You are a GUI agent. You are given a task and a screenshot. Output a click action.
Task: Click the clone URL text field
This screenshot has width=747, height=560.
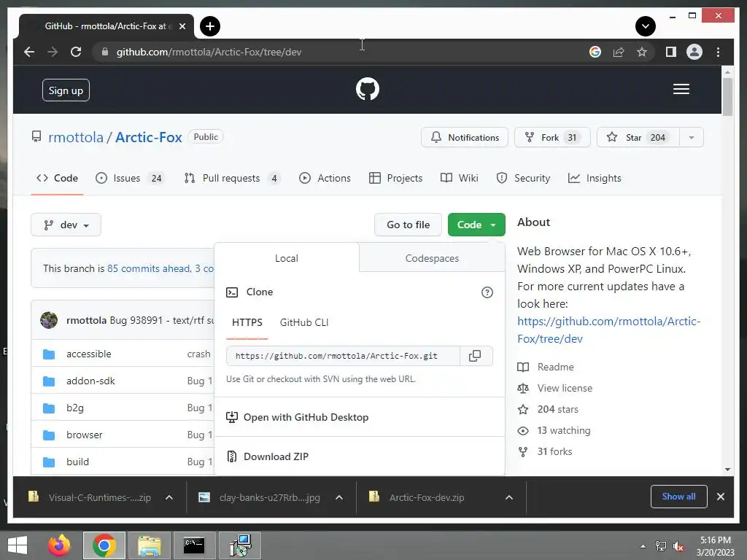point(343,356)
